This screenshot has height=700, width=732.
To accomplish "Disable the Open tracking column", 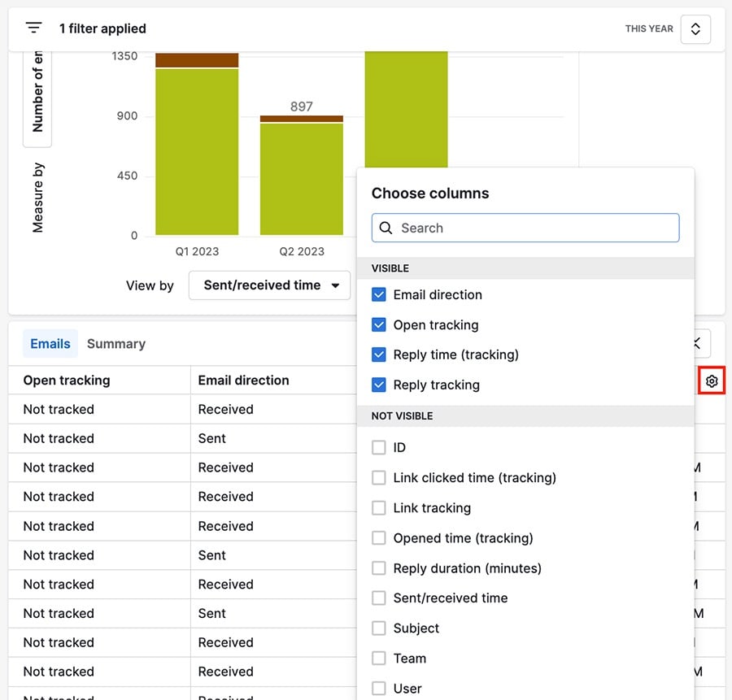I will coord(379,324).
